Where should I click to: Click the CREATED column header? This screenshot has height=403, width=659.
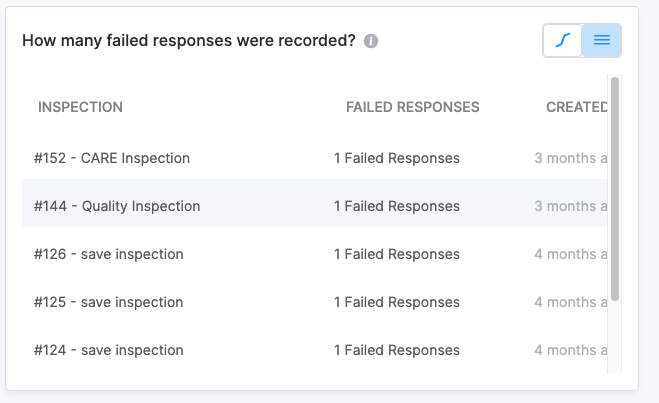click(576, 107)
